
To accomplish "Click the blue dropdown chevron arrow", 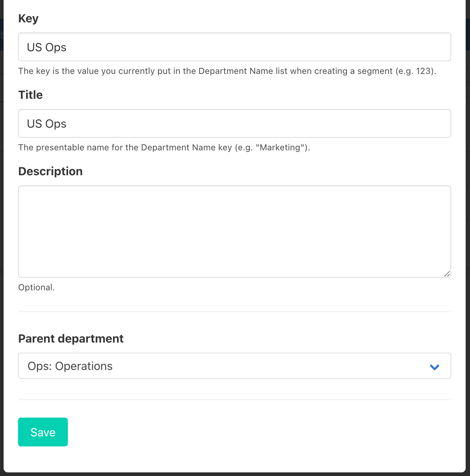I will (434, 367).
